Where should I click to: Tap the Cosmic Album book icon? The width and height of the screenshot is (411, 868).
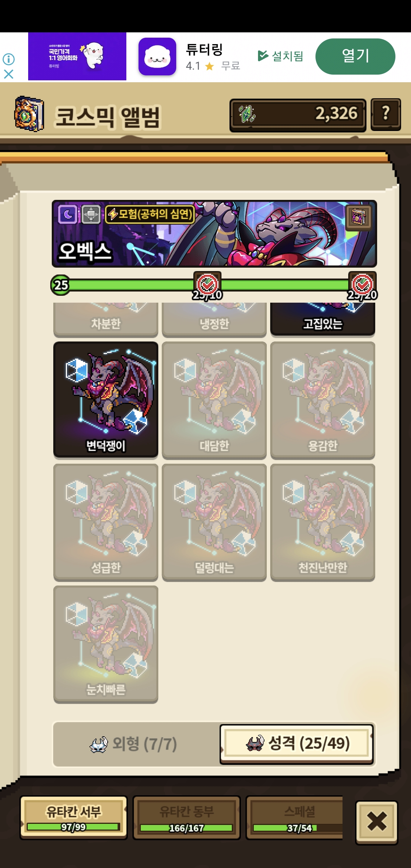pos(29,114)
